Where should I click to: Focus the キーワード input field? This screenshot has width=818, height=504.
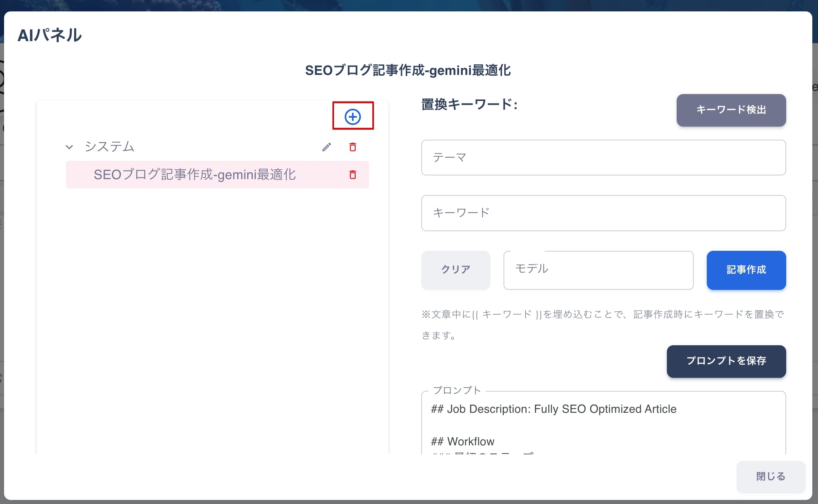coord(603,213)
